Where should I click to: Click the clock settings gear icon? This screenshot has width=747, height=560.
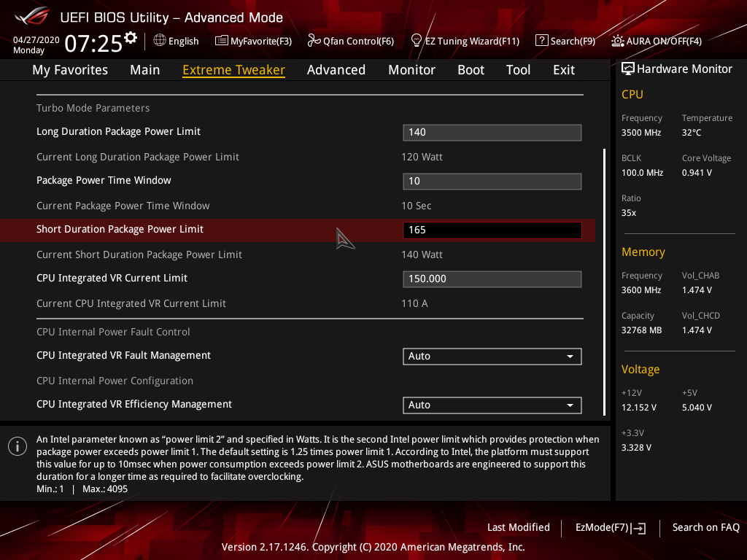click(x=131, y=37)
